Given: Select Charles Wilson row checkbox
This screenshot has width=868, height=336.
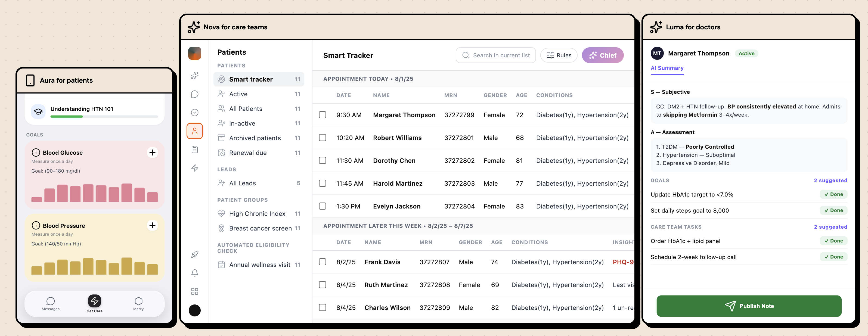Looking at the screenshot, I should pos(323,308).
